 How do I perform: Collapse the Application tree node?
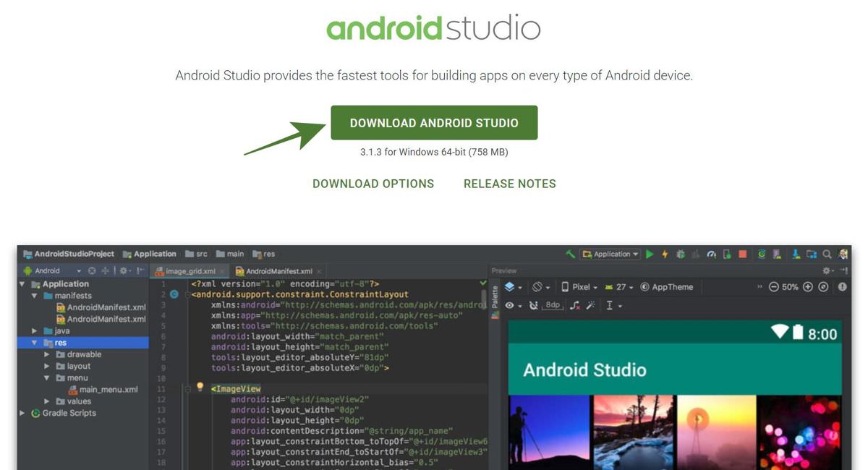[23, 284]
